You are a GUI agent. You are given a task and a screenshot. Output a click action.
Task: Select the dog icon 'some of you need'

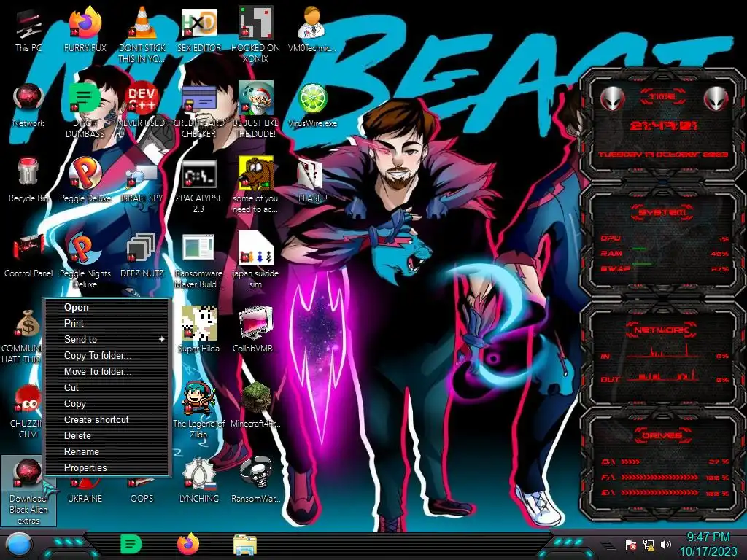255,186
